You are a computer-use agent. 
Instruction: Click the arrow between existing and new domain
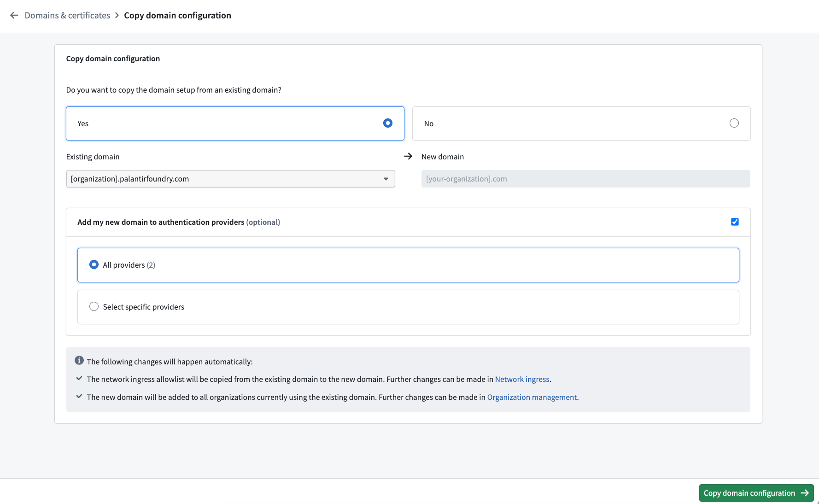click(408, 156)
